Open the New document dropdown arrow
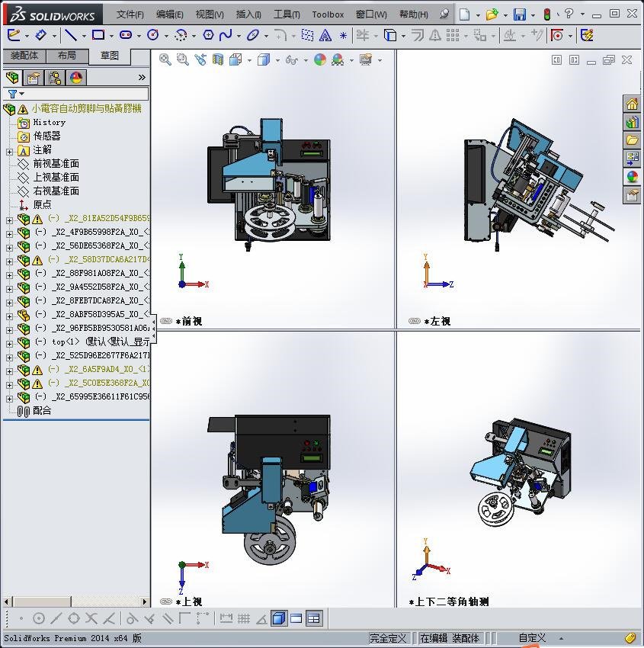Image resolution: width=644 pixels, height=648 pixels. coord(478,15)
